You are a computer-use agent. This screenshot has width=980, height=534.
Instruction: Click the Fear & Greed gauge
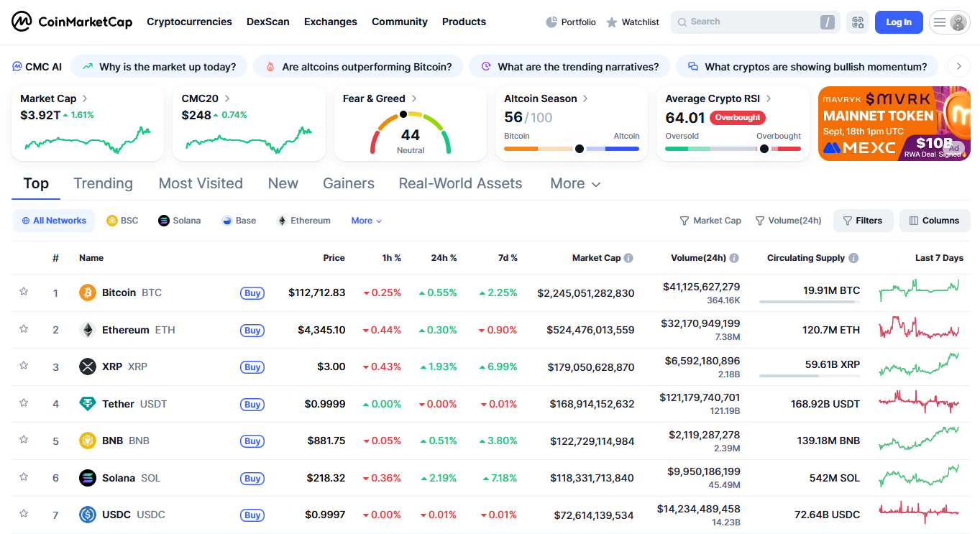[411, 132]
